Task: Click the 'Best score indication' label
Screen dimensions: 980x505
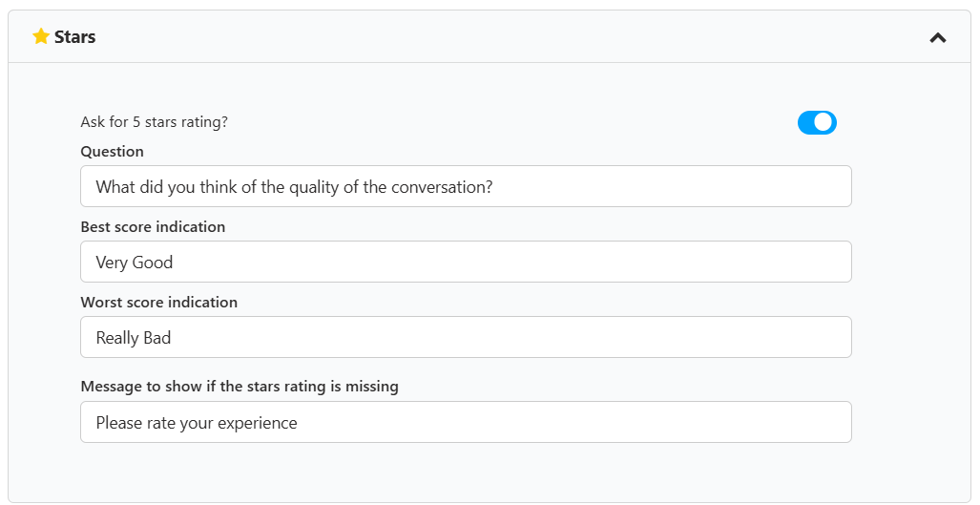Action: [153, 227]
